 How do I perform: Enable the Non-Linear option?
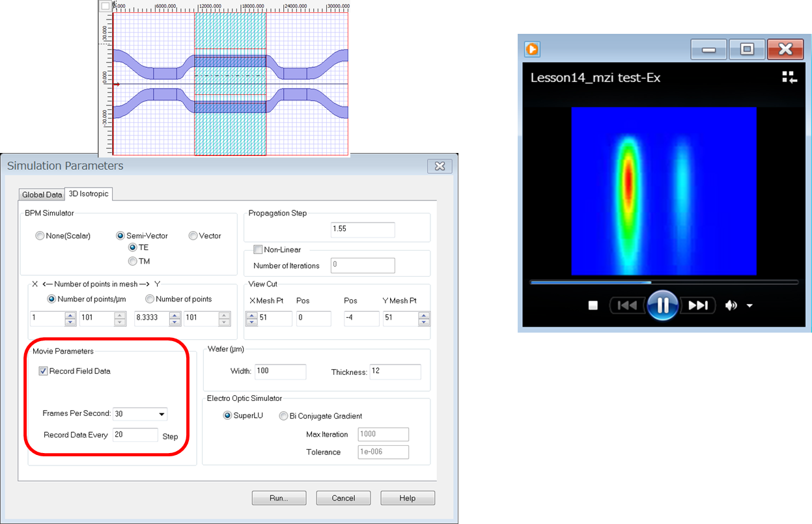point(258,249)
